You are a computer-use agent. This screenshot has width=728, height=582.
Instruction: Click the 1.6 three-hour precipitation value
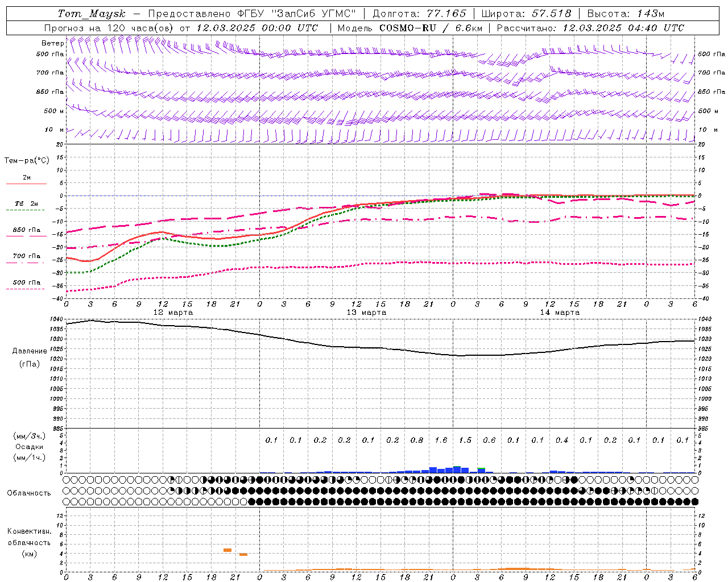441,440
